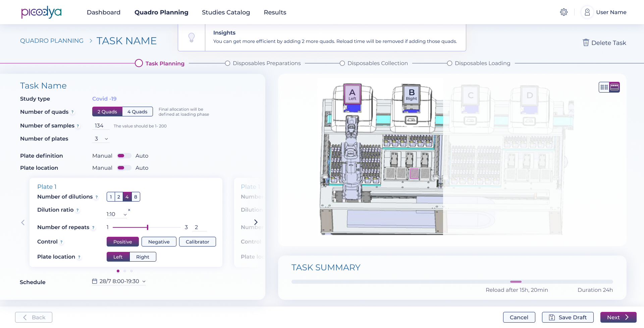The width and height of the screenshot is (644, 328).
Task: Click the Insights lightbulb icon
Action: pyautogui.click(x=192, y=37)
